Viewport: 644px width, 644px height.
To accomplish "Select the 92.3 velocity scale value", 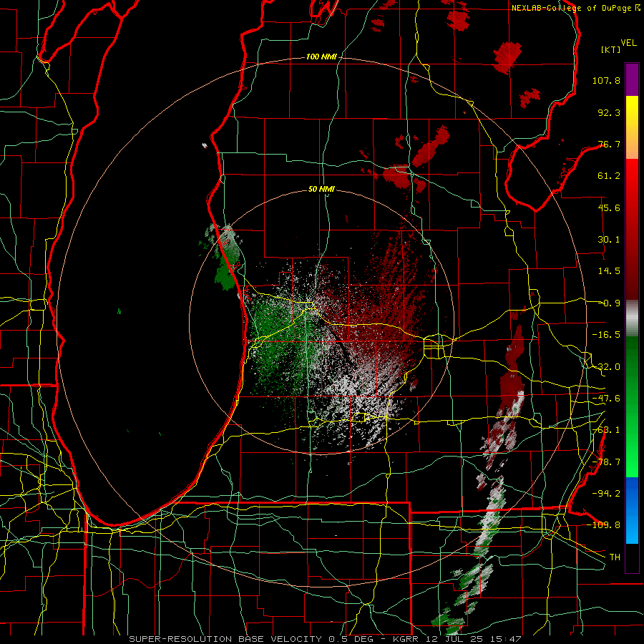I will point(609,112).
